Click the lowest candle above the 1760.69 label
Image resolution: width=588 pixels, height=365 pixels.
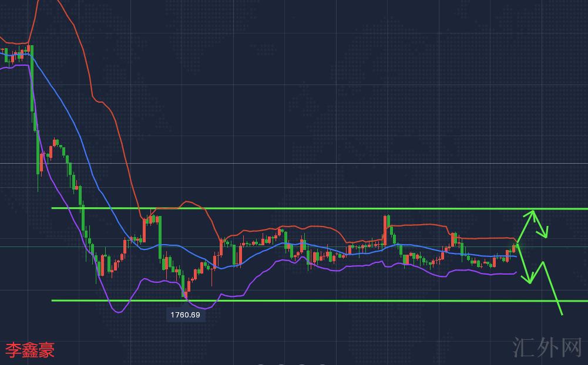click(x=185, y=290)
